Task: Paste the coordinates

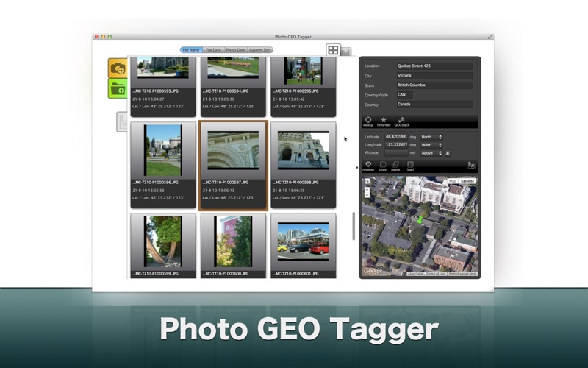Action: (395, 166)
